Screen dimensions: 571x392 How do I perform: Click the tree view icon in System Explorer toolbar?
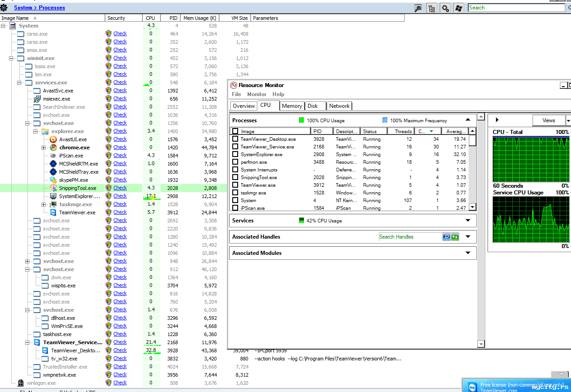click(432, 8)
